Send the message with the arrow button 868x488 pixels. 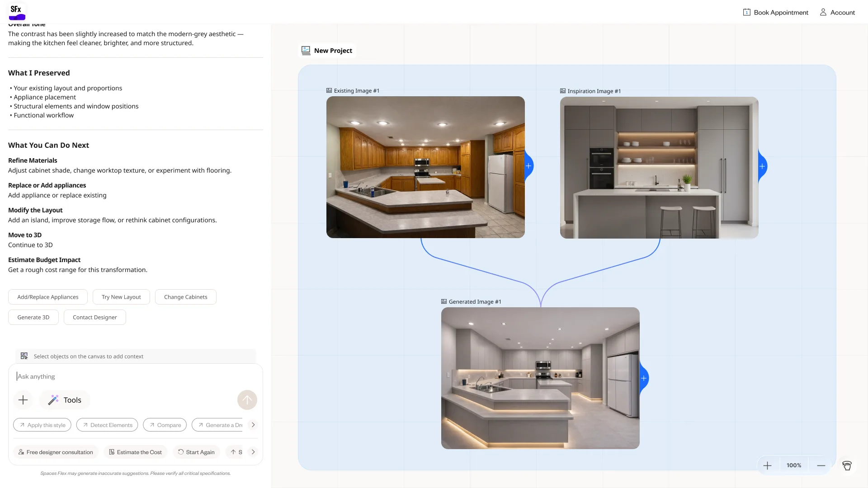pos(247,400)
